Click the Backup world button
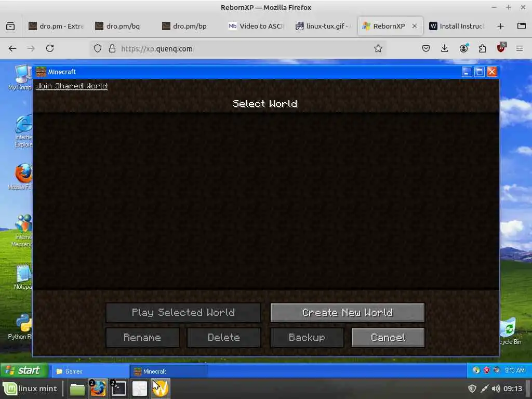This screenshot has width=532, height=399. 307,337
